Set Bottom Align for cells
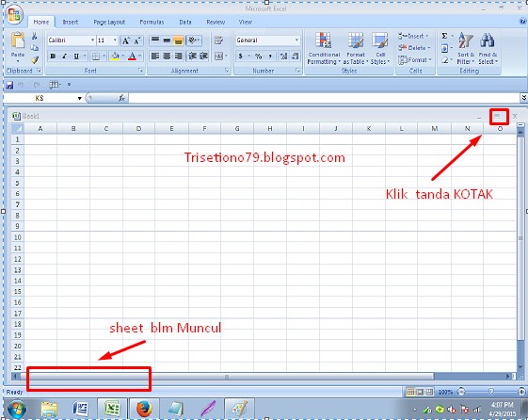 click(178, 40)
